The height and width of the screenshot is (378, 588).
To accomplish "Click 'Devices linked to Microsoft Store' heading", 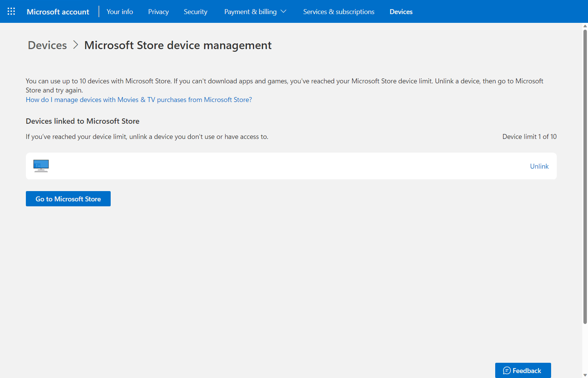I will (x=83, y=121).
